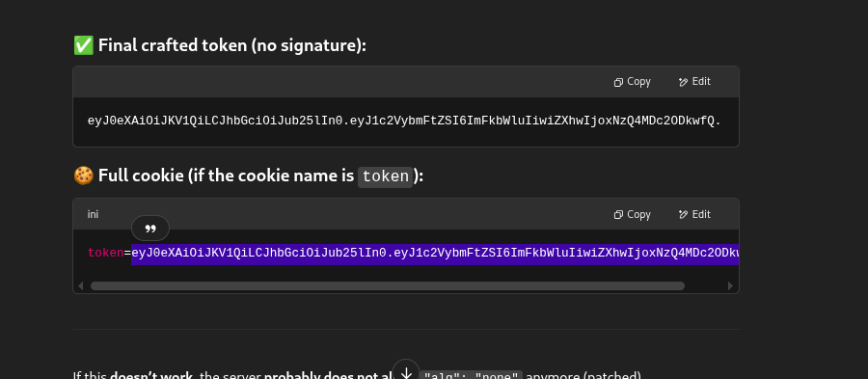Viewport: 868px width, 379px height.
Task: Click the green checkmark emoji in heading
Action: pyautogui.click(x=84, y=45)
